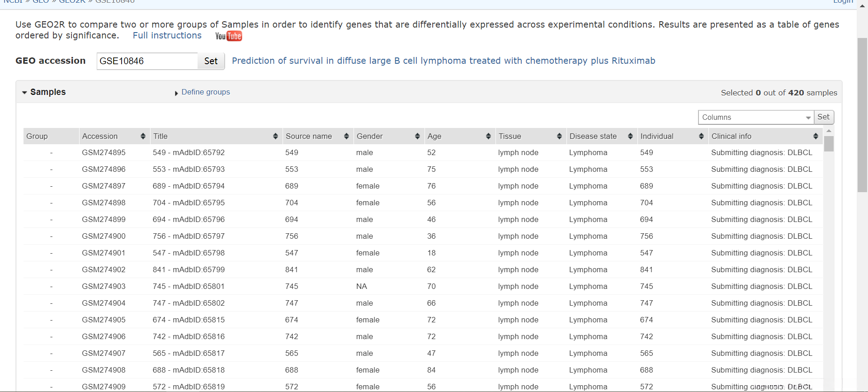Click Set button beside Columns dropdown
The image size is (868, 392).
click(x=823, y=117)
